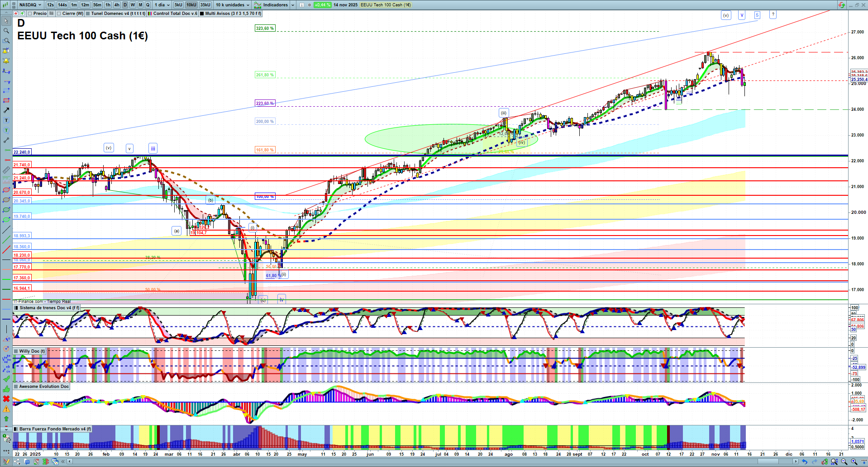Open the 10 k unidades dropdown
Screen dimensions: 868x467
coord(233,5)
